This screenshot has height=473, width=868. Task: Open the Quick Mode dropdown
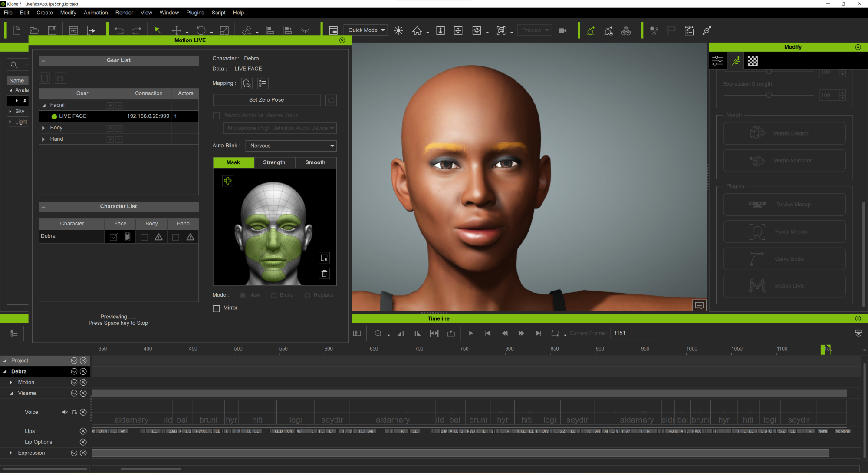click(366, 30)
